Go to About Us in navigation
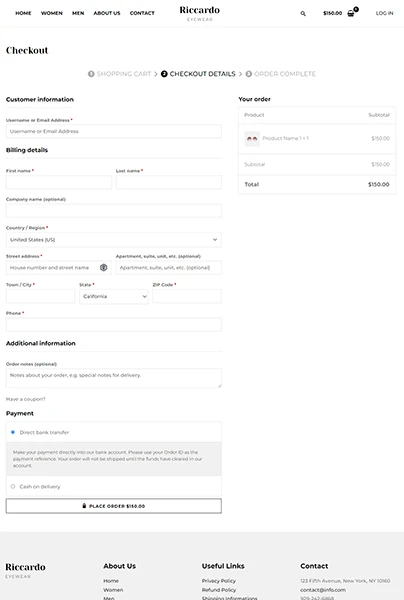The height and width of the screenshot is (600, 404). [x=107, y=13]
